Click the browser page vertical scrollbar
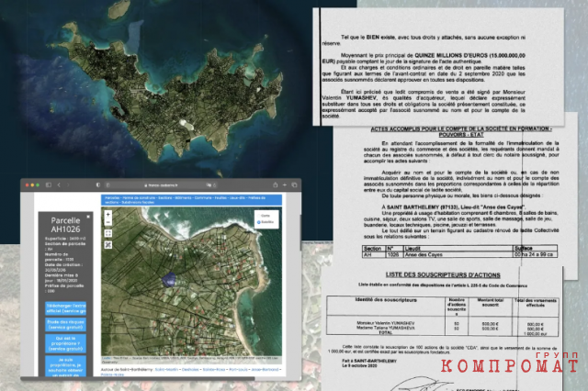 300,232
